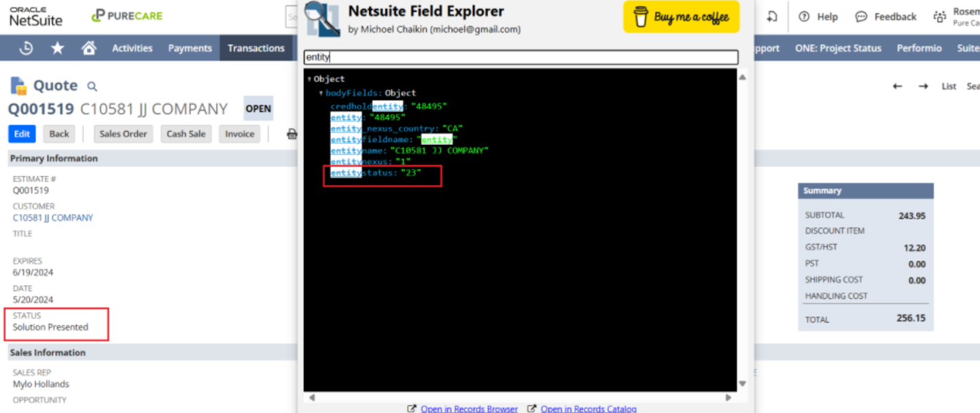Click the Help question mark icon
The image size is (980, 413).
(804, 16)
